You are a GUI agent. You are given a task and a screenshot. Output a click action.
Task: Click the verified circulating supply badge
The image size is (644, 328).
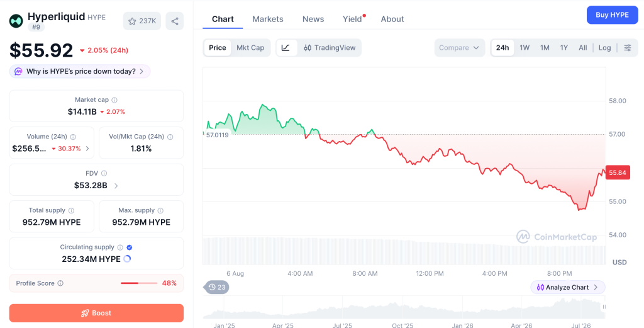130,247
